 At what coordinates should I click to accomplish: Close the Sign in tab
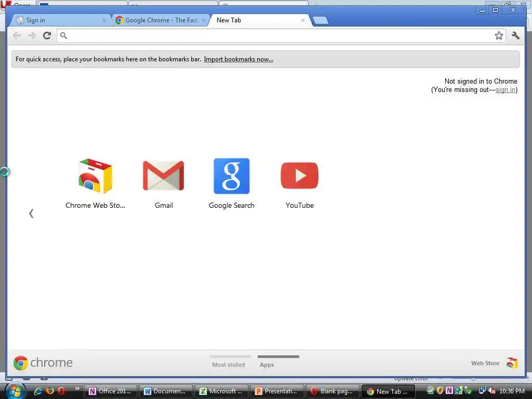pos(104,20)
